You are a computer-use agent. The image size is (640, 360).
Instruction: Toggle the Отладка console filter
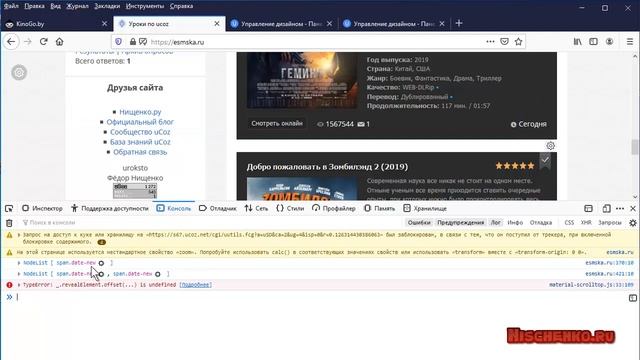pos(541,222)
